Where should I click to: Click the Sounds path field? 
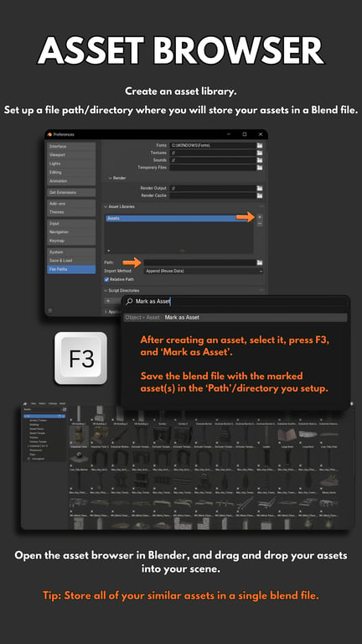(213, 160)
